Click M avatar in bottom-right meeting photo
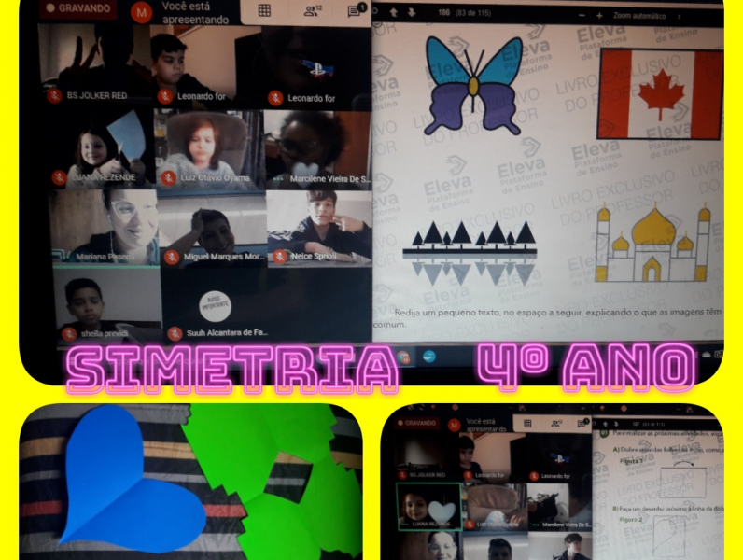This screenshot has width=743, height=560. (x=454, y=426)
